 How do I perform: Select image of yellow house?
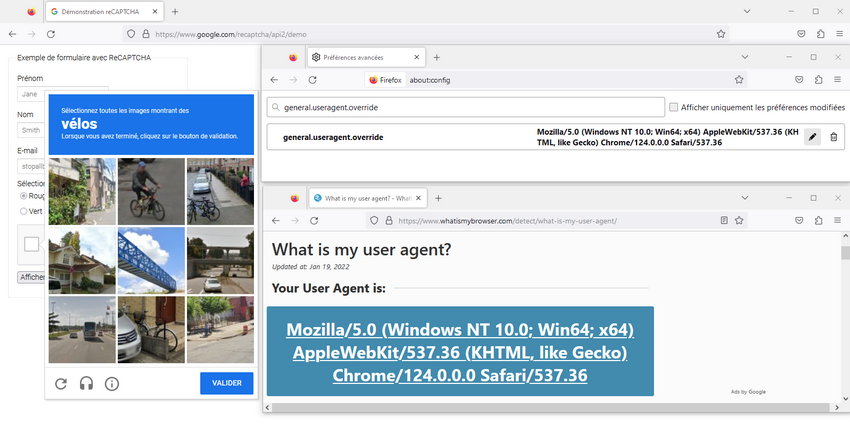pyautogui.click(x=82, y=260)
